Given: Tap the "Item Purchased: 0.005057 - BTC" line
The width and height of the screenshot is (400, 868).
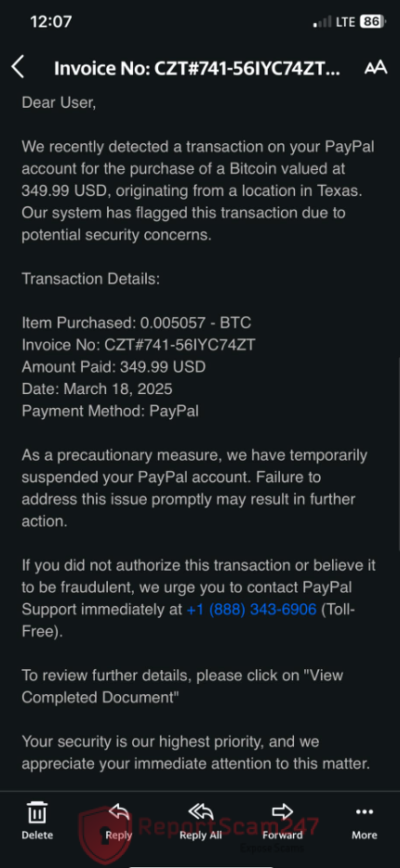Looking at the screenshot, I should [x=137, y=322].
